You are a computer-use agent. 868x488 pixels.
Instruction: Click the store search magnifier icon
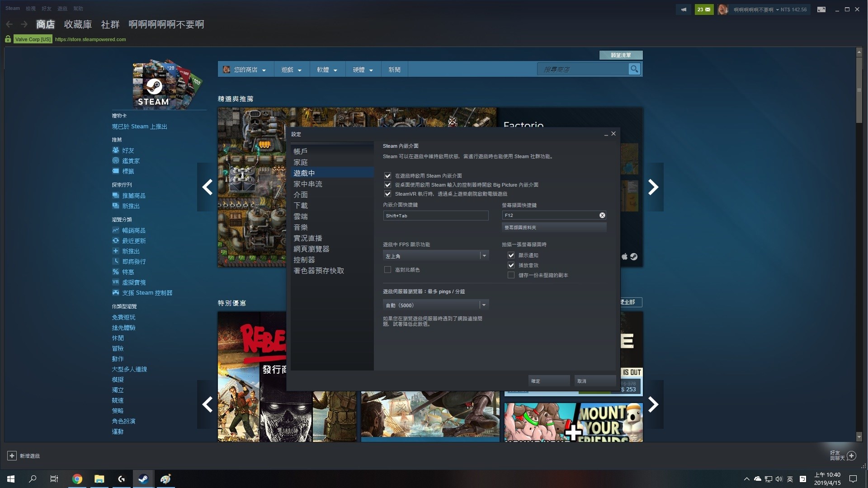[634, 69]
